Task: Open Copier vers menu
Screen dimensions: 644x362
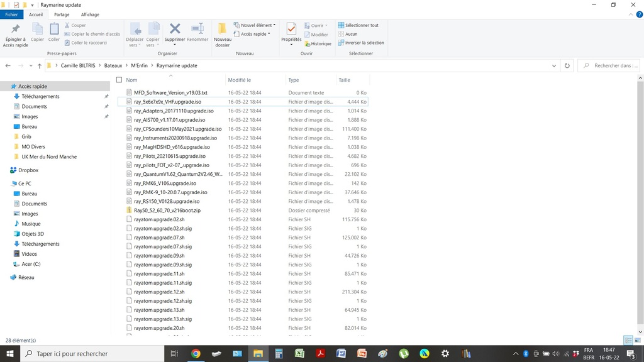Action: [153, 35]
